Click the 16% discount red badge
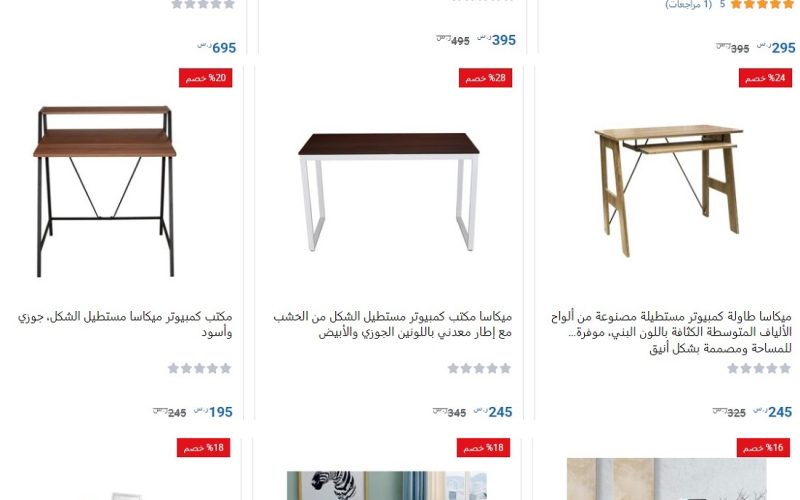This screenshot has width=800, height=500. click(763, 448)
